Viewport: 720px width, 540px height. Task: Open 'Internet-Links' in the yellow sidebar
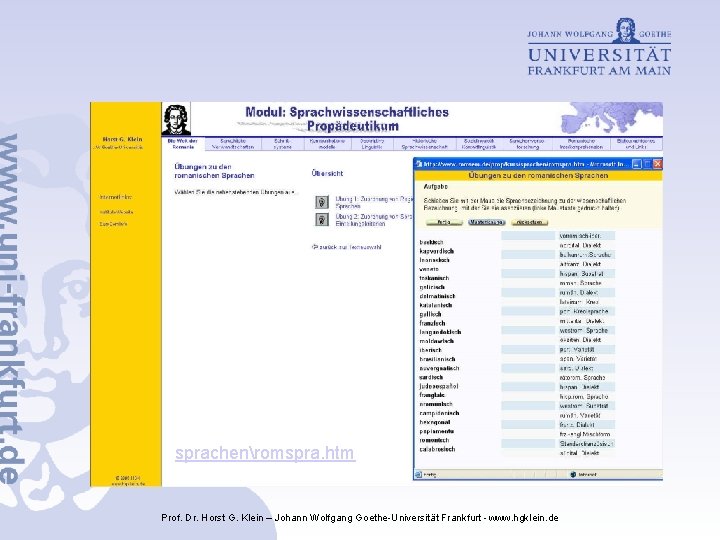115,197
